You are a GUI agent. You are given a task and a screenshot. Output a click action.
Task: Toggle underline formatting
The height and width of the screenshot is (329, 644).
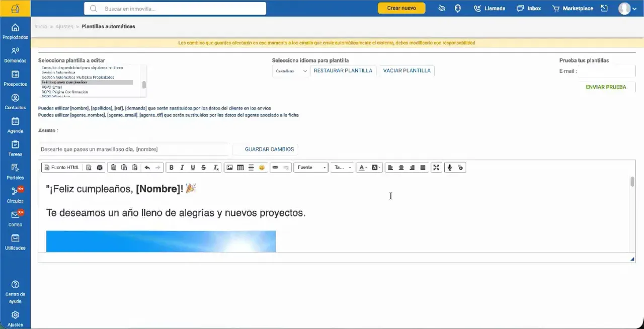[x=193, y=168]
